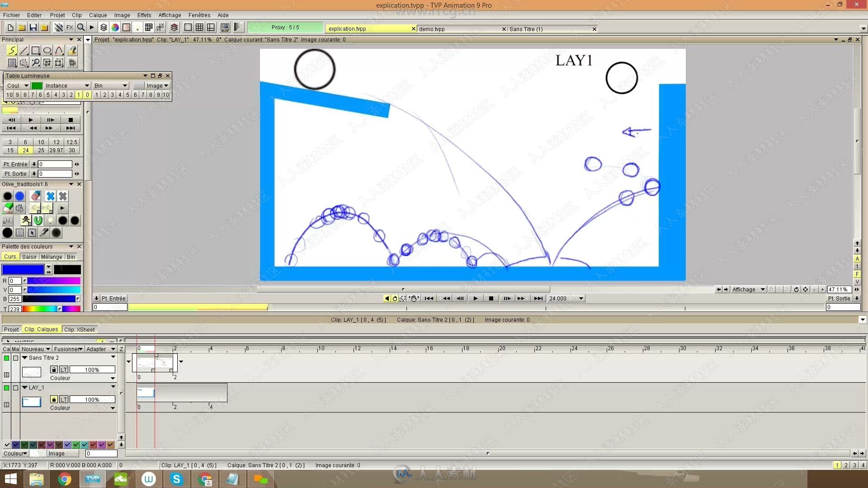Select the ellipse shape tool
This screenshot has height=488, width=868.
47,51
